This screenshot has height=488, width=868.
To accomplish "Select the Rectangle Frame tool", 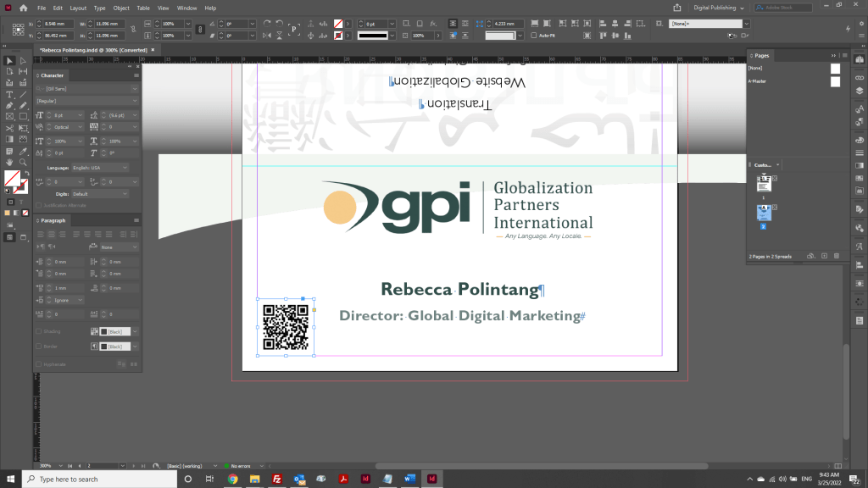I will [10, 114].
